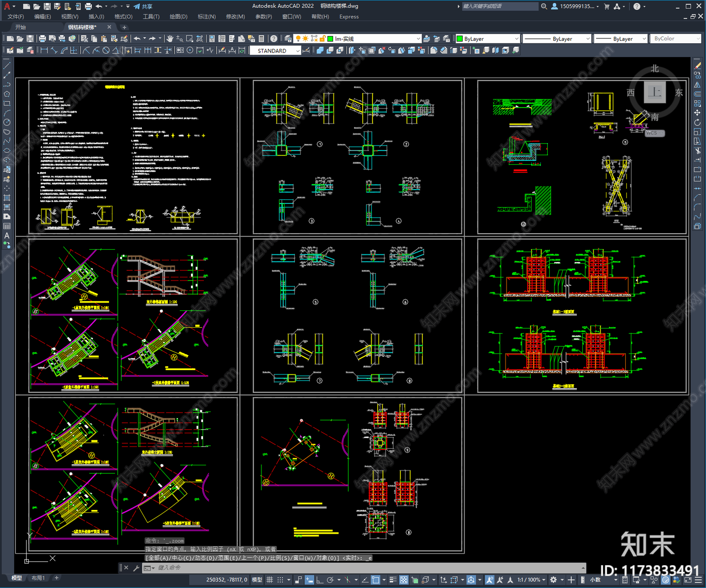Viewport: 706px width, 588px height.
Task: Open the Layer Properties Manager icon
Action: point(288,39)
